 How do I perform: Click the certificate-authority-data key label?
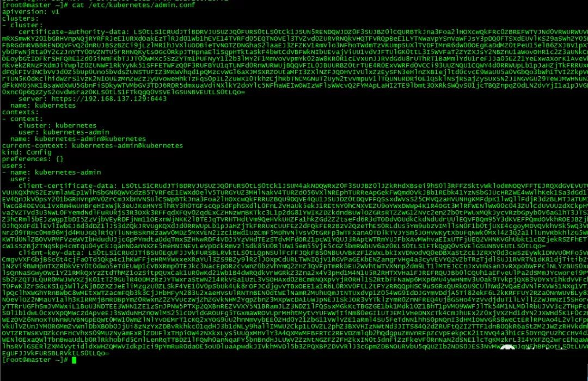[73, 32]
